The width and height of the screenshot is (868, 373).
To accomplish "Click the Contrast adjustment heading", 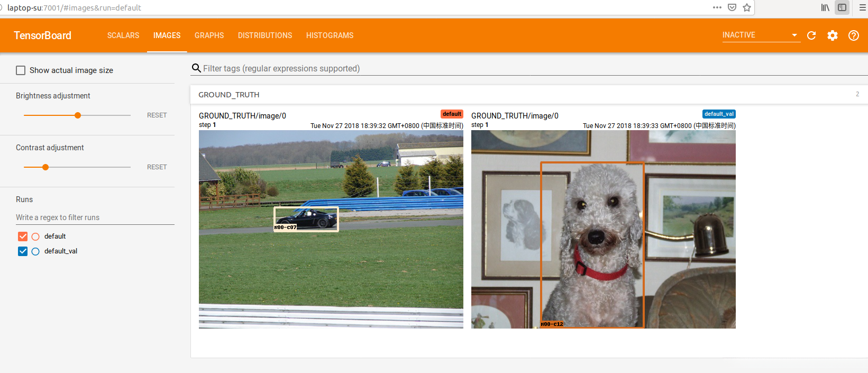I will tap(50, 148).
